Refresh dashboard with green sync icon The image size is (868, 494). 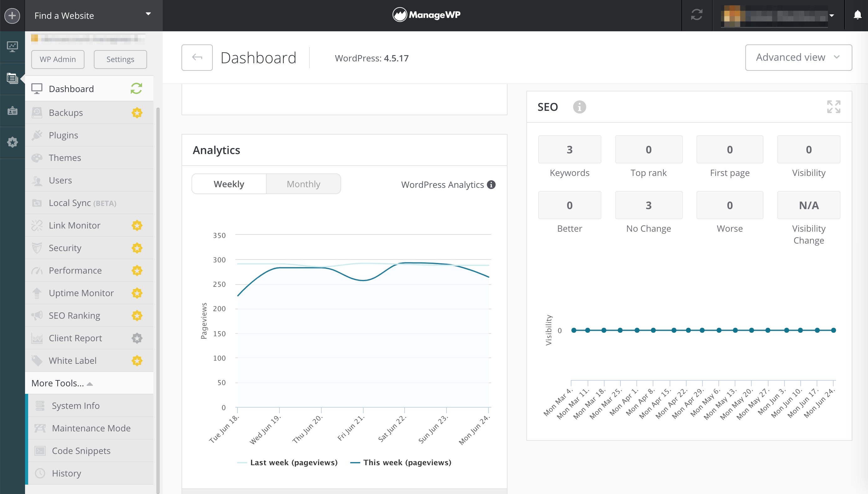pos(136,89)
